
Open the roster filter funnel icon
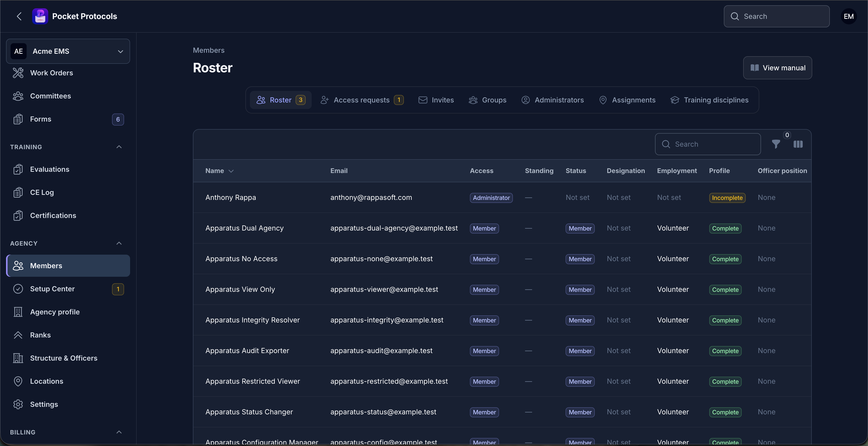pos(776,144)
